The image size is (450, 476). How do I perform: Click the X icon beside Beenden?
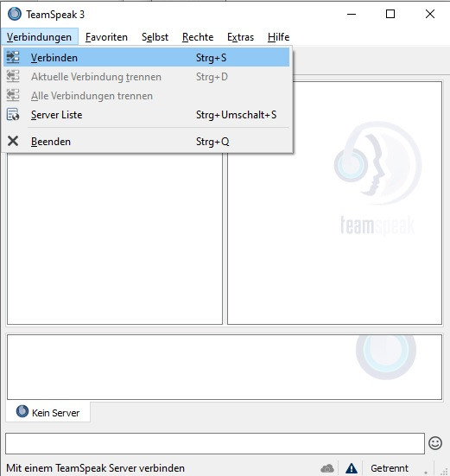pyautogui.click(x=13, y=141)
